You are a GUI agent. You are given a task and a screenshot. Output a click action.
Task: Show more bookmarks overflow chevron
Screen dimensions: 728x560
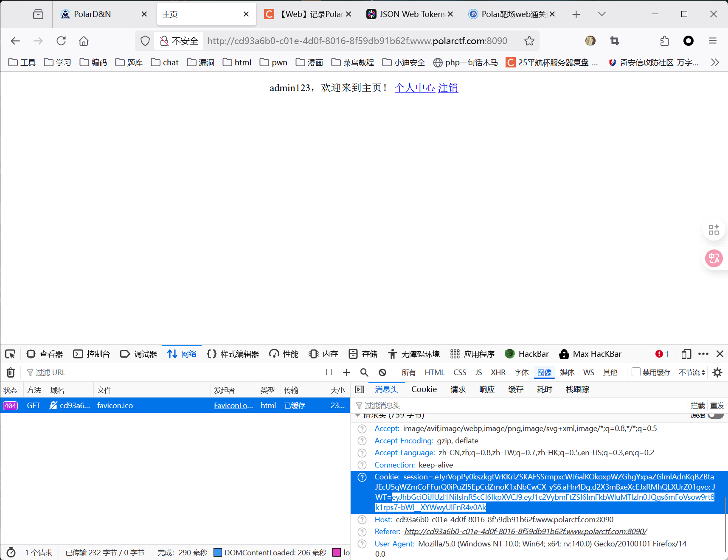tap(715, 62)
